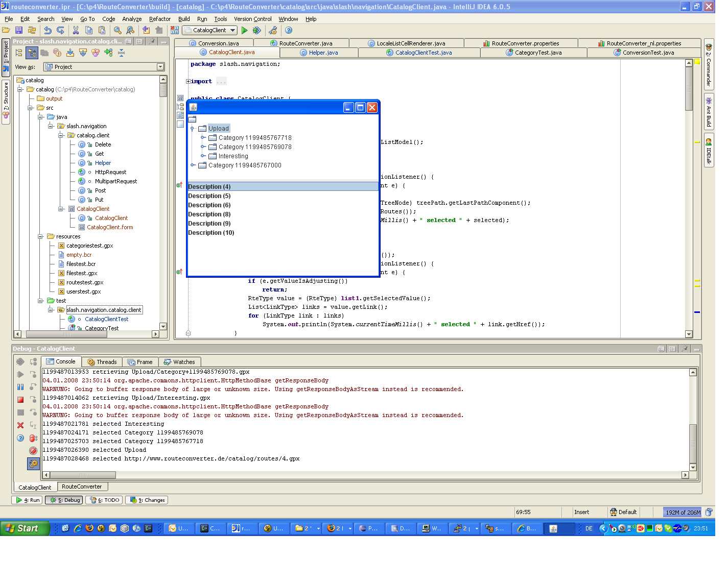Stop the debug session with red square

[x=20, y=400]
